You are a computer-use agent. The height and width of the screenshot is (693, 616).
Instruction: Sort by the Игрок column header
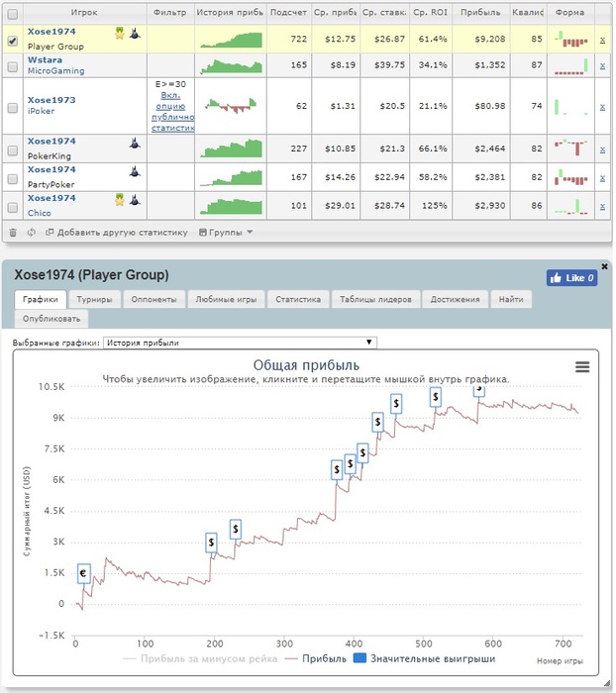(x=84, y=12)
